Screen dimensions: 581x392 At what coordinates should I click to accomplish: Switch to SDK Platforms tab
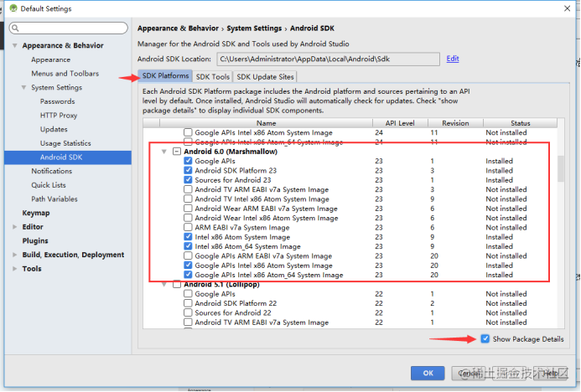(165, 76)
